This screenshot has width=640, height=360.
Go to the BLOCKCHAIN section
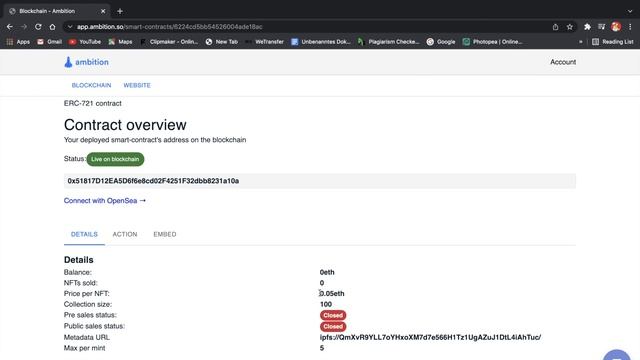91,85
